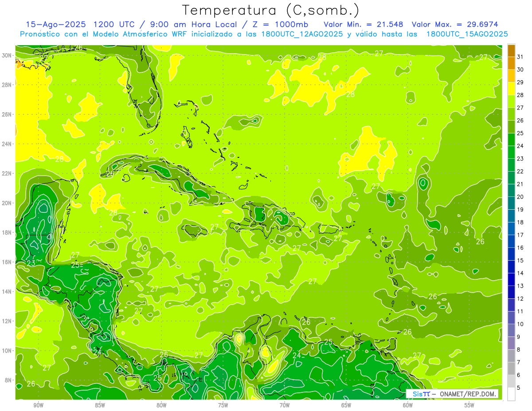Click the 25 value on the color scale
The width and height of the screenshot is (532, 411).
click(520, 133)
